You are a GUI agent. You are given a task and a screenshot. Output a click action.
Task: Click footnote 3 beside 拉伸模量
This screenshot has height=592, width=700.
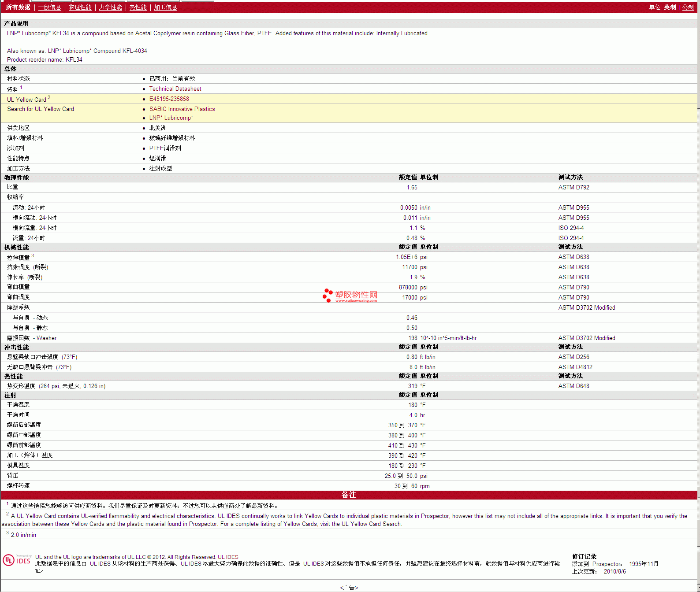point(33,255)
